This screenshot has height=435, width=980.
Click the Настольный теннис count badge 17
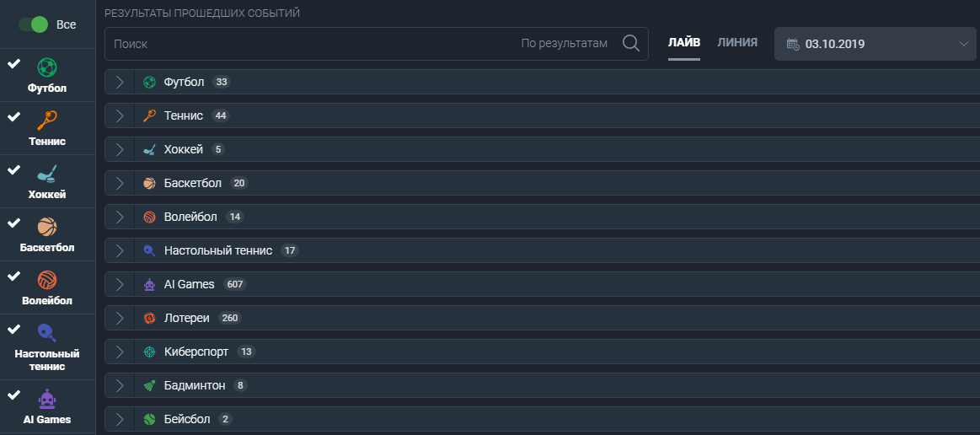(x=289, y=250)
